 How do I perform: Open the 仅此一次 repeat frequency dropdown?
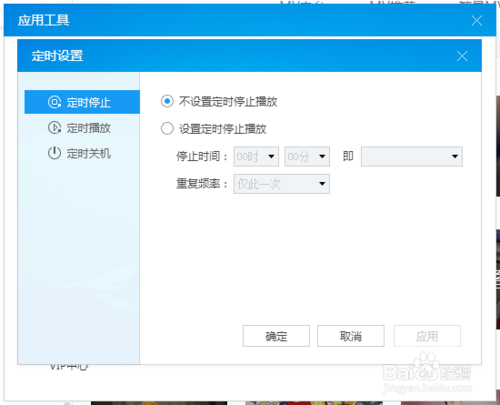pos(282,184)
